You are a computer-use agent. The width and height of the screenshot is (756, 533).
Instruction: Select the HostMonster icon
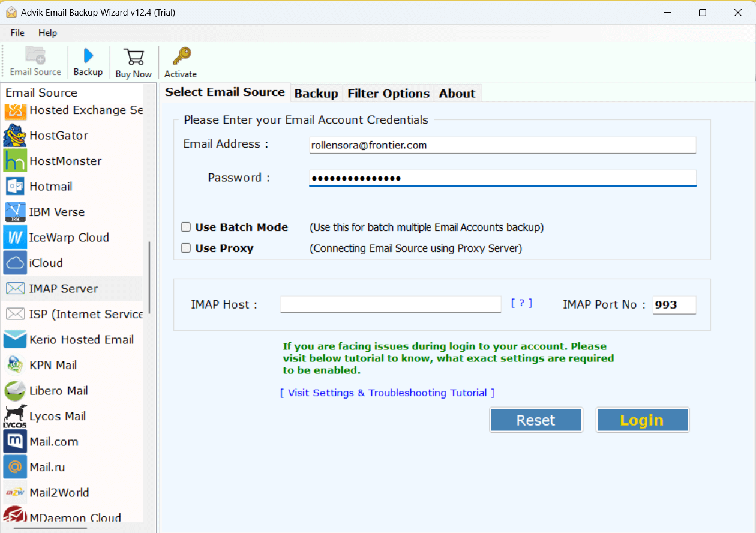[x=15, y=161]
